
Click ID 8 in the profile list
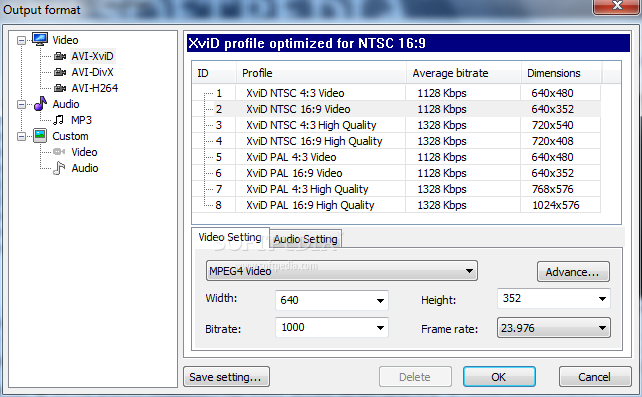pyautogui.click(x=219, y=205)
